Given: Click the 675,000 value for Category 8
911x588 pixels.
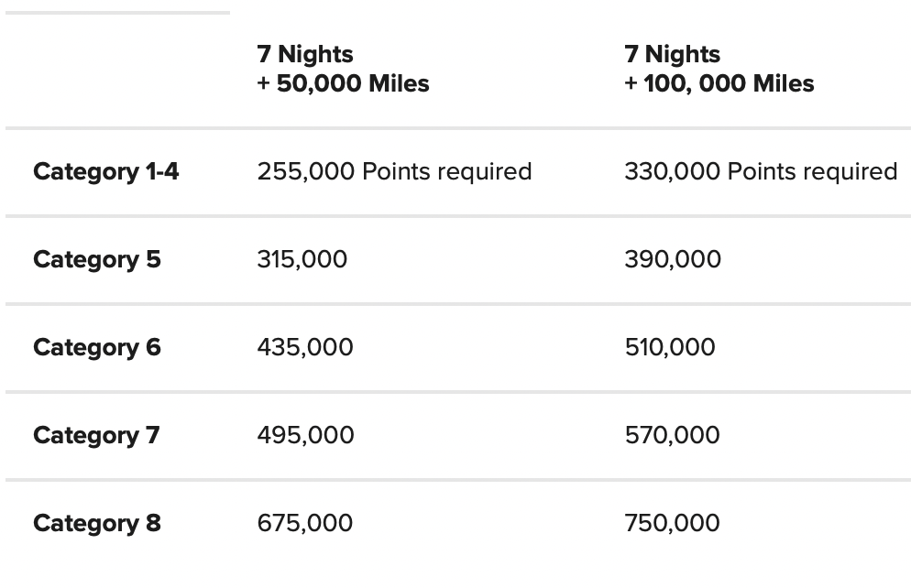Looking at the screenshot, I should pyautogui.click(x=305, y=524).
